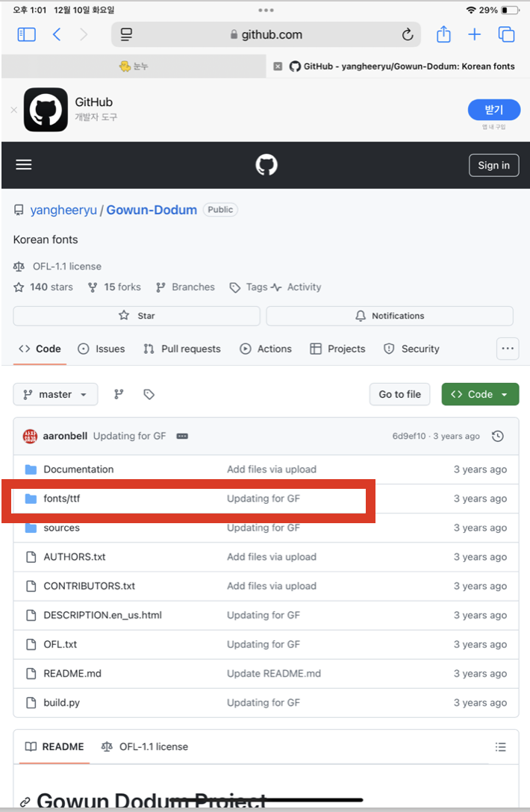
Task: Click the GitHub Octocat logo
Action: 266,165
